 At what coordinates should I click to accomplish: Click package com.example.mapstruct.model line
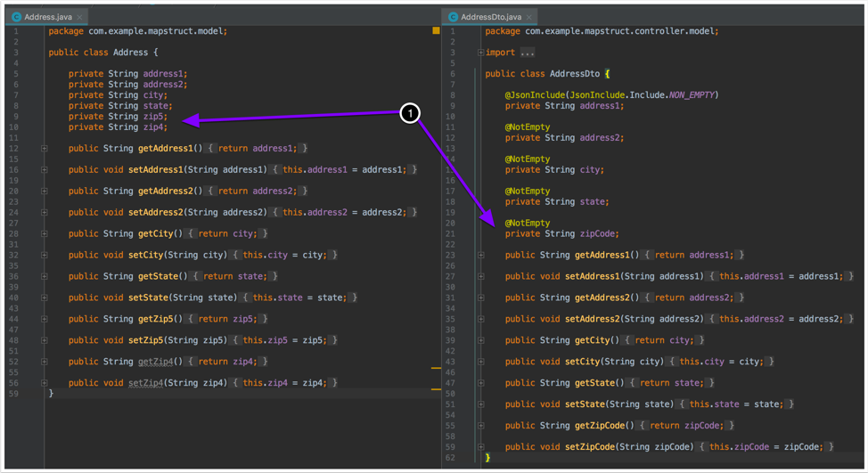pos(137,31)
